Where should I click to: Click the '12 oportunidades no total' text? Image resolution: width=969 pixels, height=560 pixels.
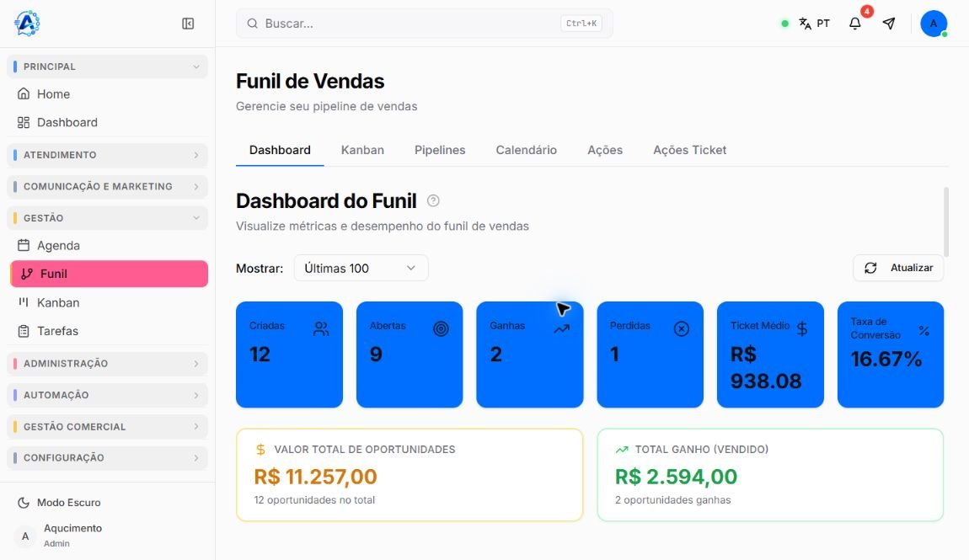tap(314, 500)
